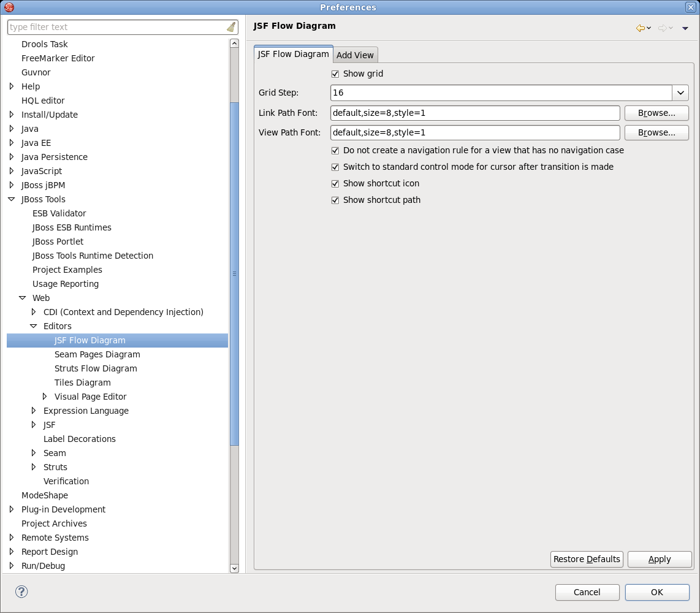Click the Apply button
700x613 pixels.
click(660, 559)
